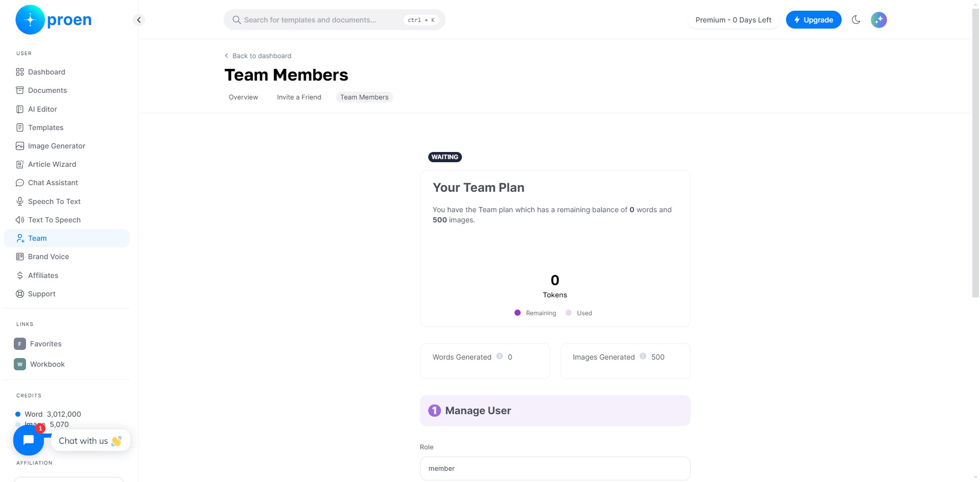Image resolution: width=980 pixels, height=482 pixels.
Task: Toggle dark mode with the moon icon
Action: [856, 20]
